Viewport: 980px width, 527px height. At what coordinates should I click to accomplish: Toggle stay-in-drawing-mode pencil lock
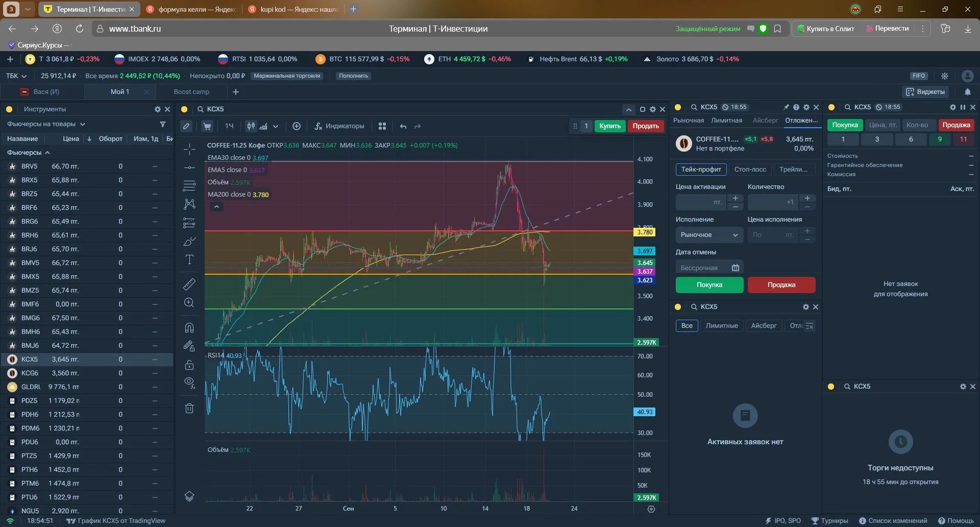coord(189,346)
